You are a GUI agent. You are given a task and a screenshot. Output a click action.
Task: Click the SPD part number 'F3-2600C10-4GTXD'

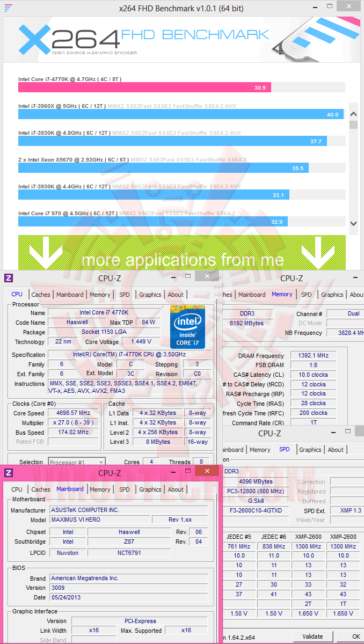(255, 511)
